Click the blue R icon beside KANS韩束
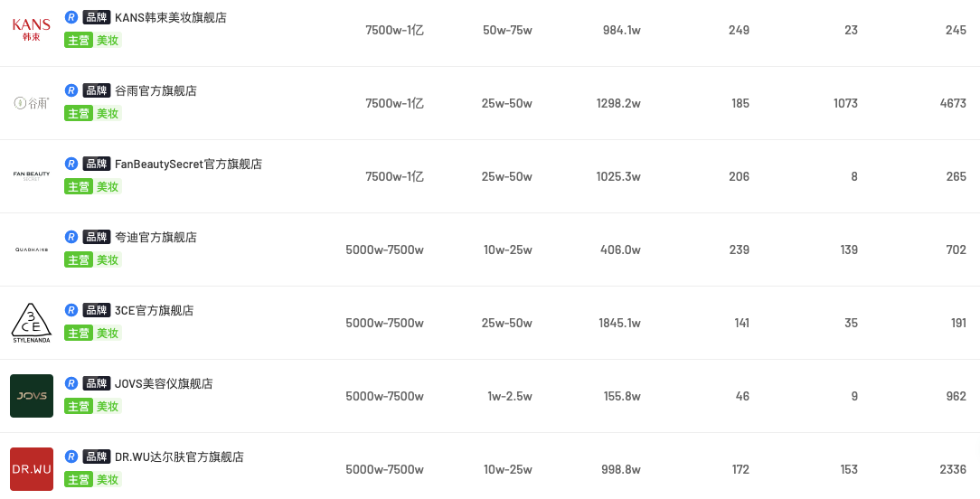Viewport: 980px width, 499px height. [x=71, y=17]
